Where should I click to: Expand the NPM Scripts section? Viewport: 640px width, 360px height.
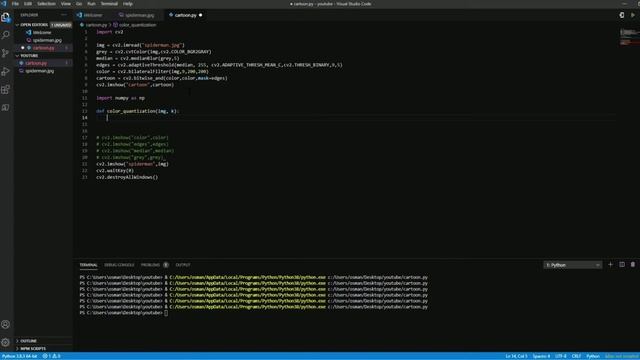(33, 349)
